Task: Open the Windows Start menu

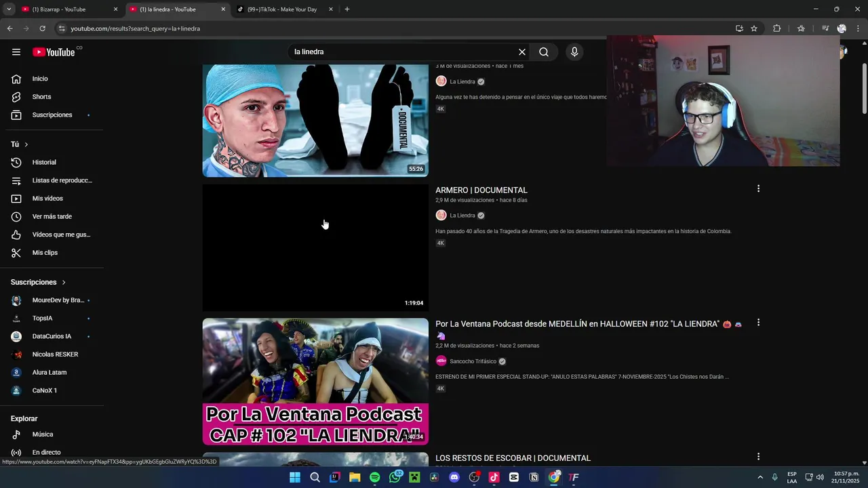Action: click(295, 477)
